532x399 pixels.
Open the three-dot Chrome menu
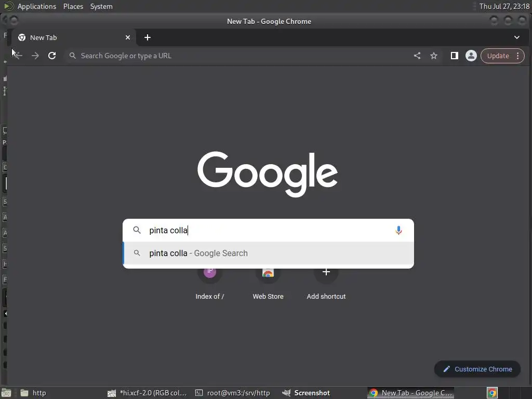click(518, 56)
